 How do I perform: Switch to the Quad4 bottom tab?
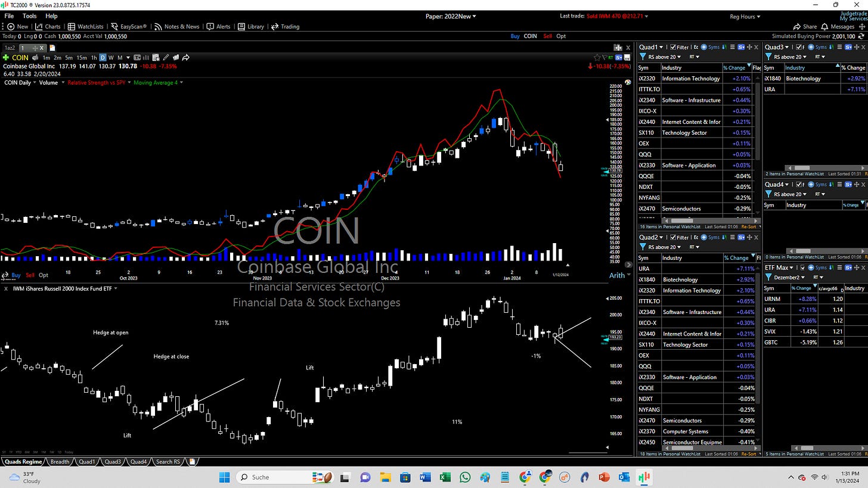coord(138,461)
